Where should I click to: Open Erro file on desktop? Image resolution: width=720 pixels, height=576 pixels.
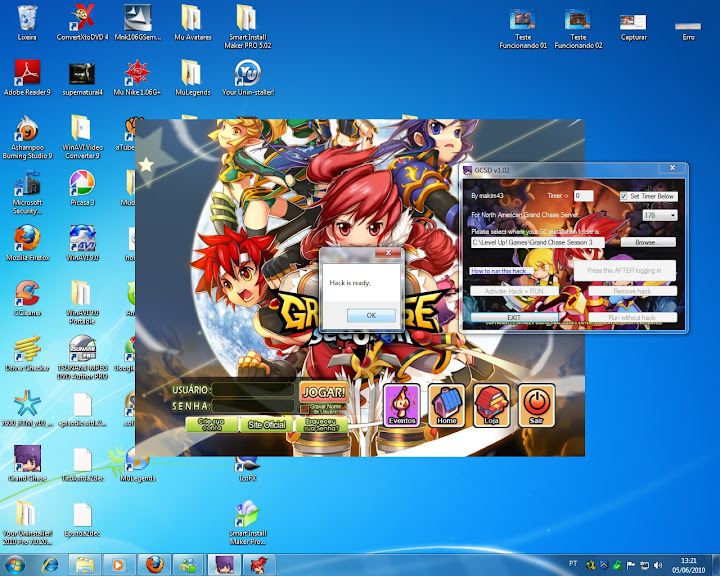point(688,30)
